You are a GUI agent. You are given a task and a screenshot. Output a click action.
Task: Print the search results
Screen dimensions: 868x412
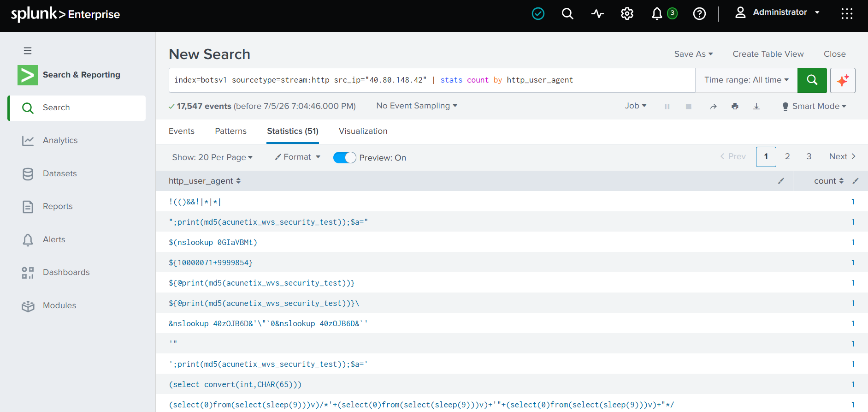[x=735, y=107]
